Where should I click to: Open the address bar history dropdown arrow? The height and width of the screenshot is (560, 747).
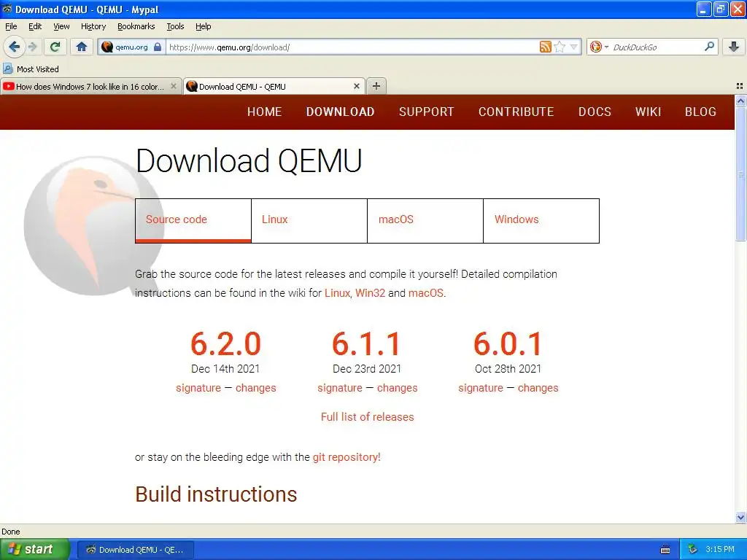(x=574, y=47)
